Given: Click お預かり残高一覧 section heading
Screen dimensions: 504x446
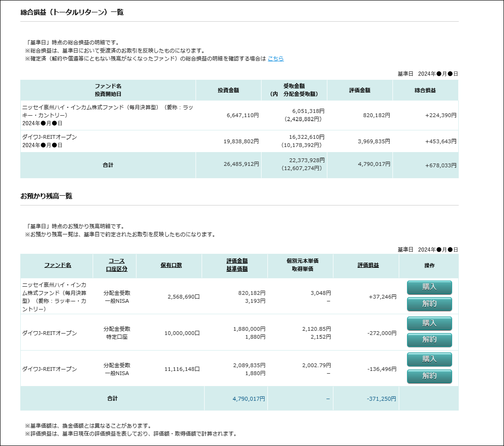Looking at the screenshot, I should pyautogui.click(x=46, y=196).
